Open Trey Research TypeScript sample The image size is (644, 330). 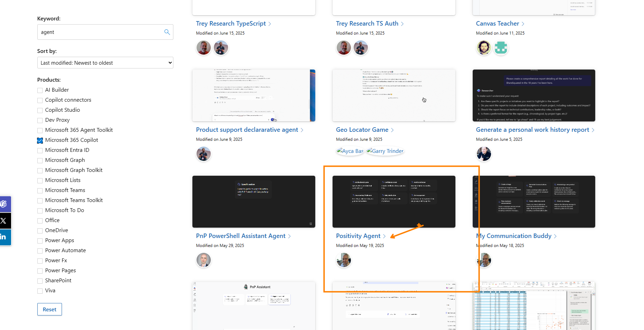pos(231,24)
